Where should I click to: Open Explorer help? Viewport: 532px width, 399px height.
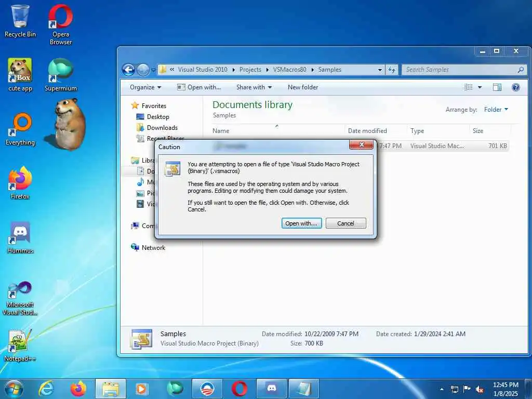point(516,87)
